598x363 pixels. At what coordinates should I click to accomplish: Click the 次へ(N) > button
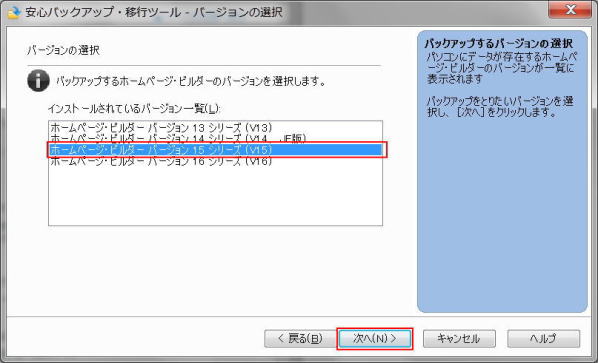pos(375,339)
